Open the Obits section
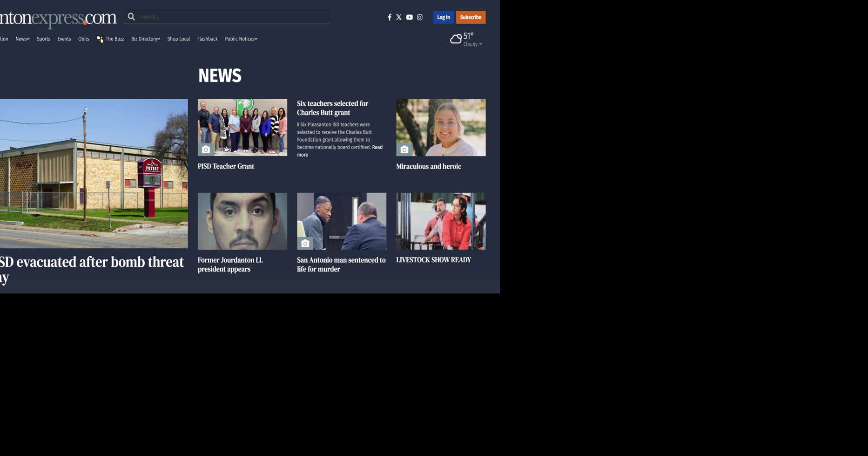868x456 pixels. [x=83, y=39]
